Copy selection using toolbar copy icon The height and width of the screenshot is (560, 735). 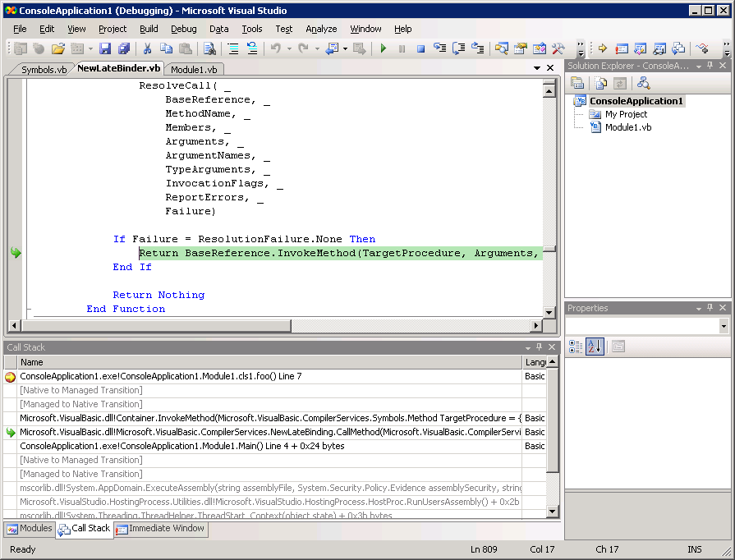(166, 48)
